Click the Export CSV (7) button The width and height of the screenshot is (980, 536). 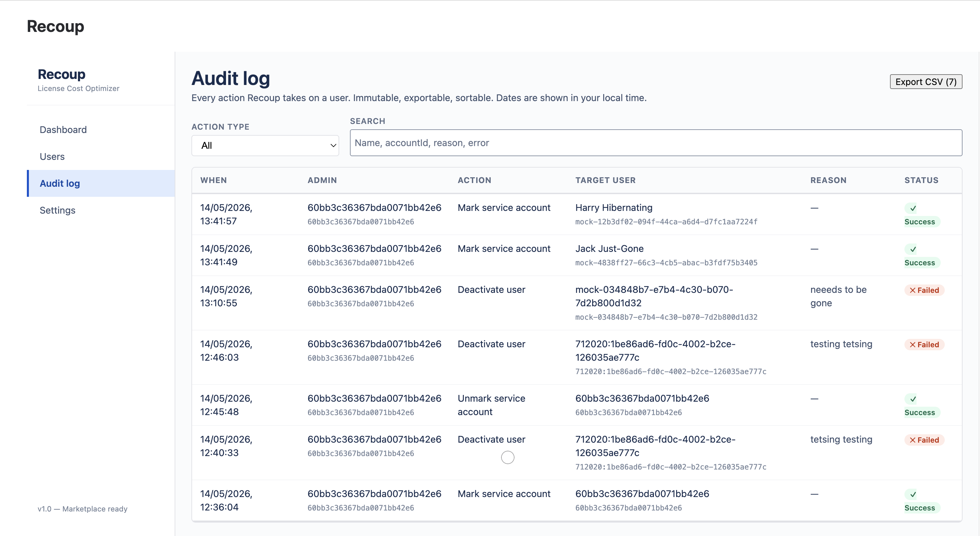pos(926,82)
